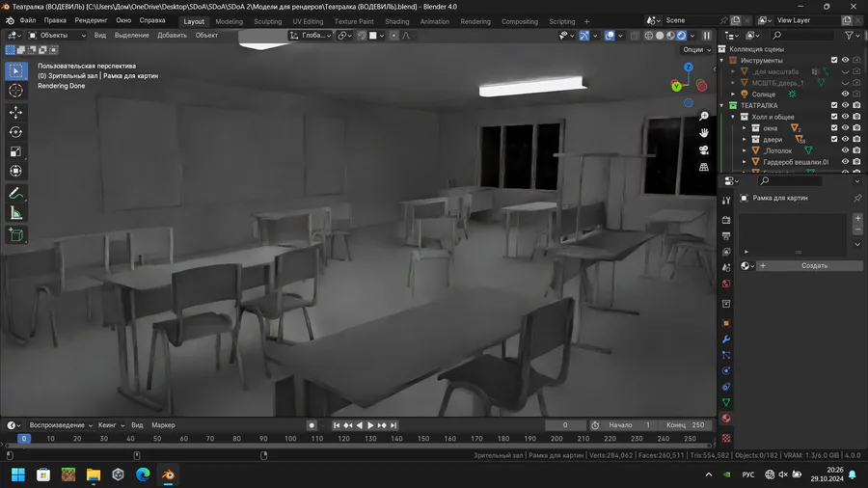Open the Scene properties tab
Screen dimensions: 868x488
click(726, 268)
